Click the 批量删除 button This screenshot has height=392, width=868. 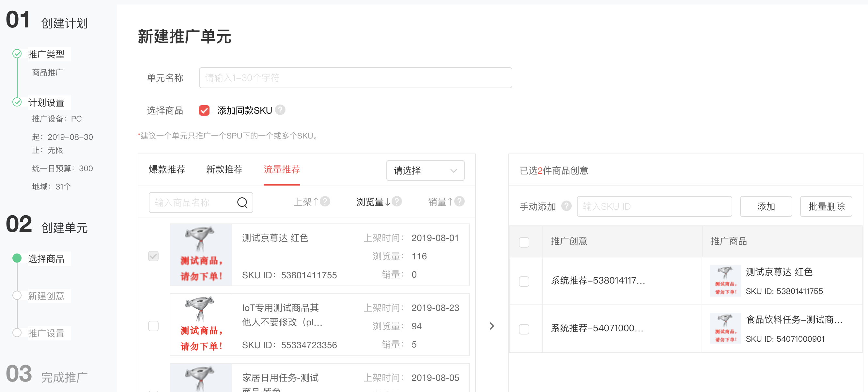[826, 206]
